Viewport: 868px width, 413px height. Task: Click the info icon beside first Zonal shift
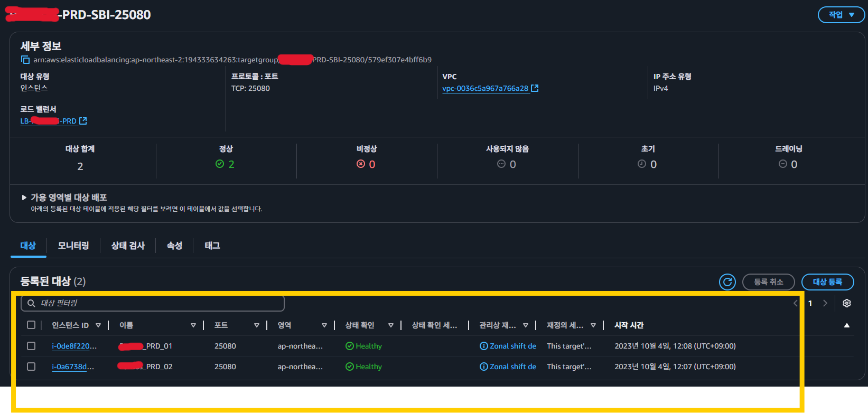tap(483, 346)
